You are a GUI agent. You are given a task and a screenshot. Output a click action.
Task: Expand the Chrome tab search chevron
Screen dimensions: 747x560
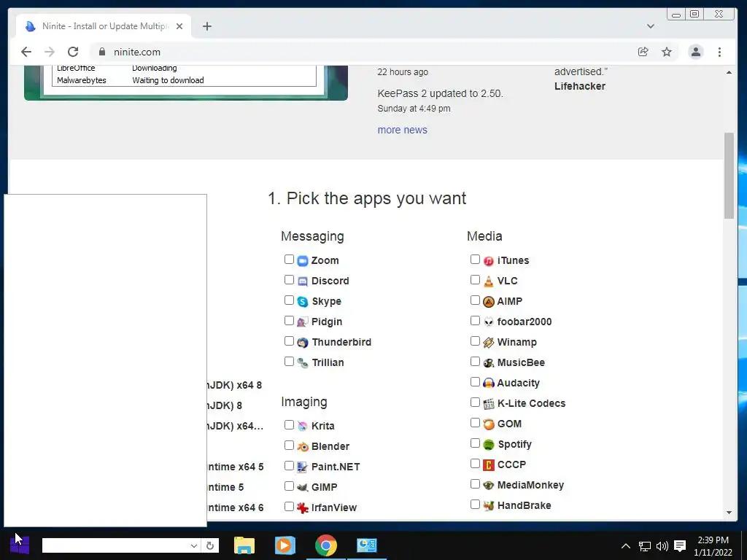point(650,26)
